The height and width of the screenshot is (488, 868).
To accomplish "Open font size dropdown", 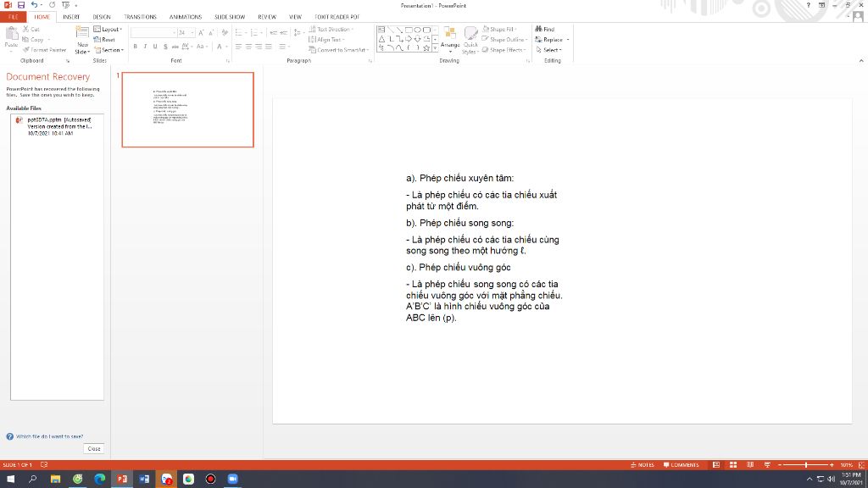I will [192, 33].
